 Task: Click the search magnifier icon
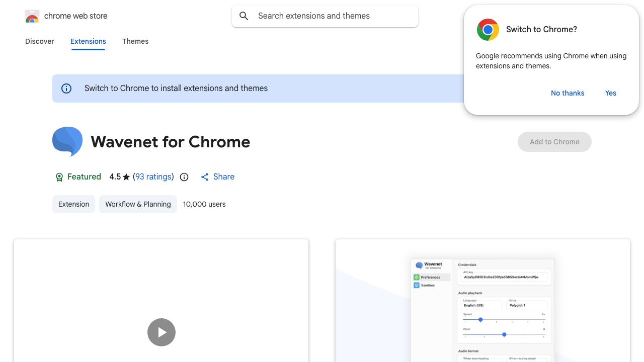(x=244, y=16)
